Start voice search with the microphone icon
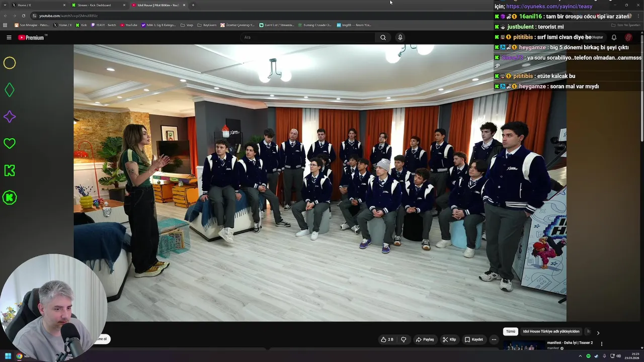Viewport: 644px width, 362px height. (x=400, y=37)
